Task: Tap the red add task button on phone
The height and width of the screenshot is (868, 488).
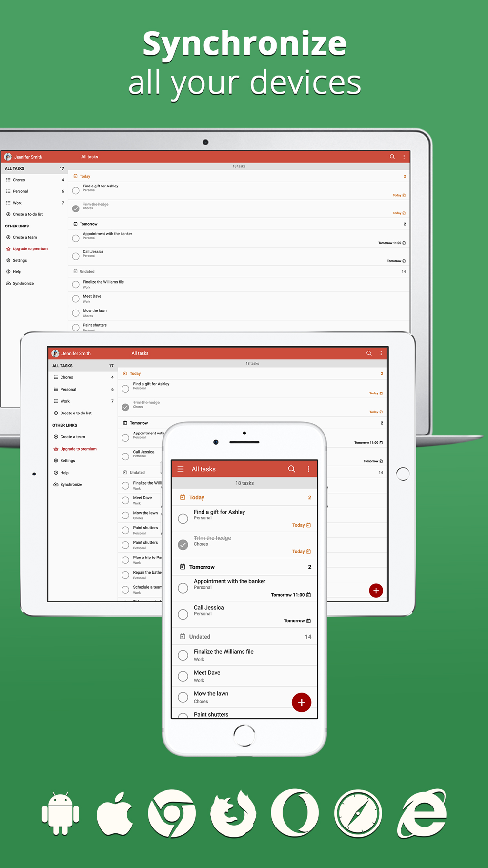Action: (302, 703)
